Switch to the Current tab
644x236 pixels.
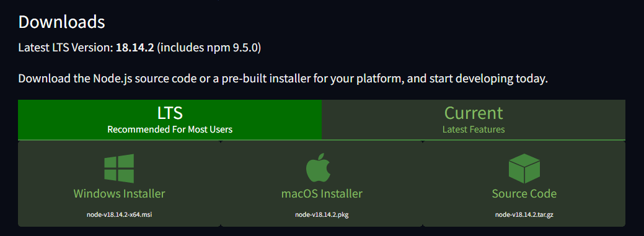(474, 120)
